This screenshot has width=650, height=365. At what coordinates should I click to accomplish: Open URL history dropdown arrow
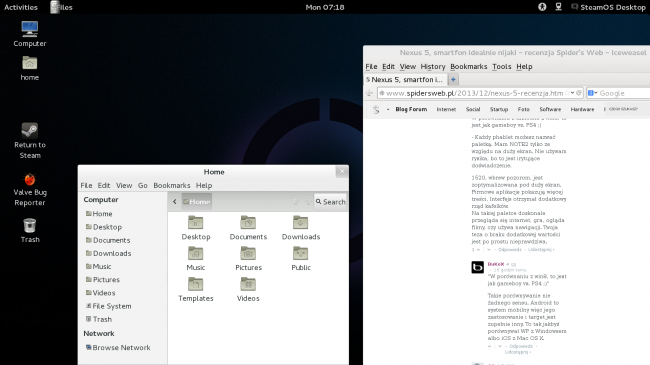click(572, 93)
